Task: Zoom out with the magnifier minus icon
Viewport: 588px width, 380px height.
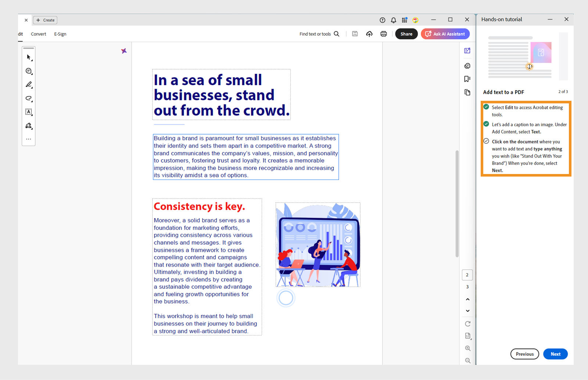Action: point(467,361)
